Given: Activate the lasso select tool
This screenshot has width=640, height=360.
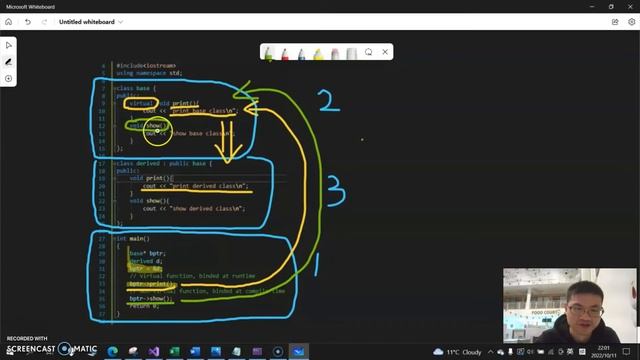Looking at the screenshot, I should point(369,52).
